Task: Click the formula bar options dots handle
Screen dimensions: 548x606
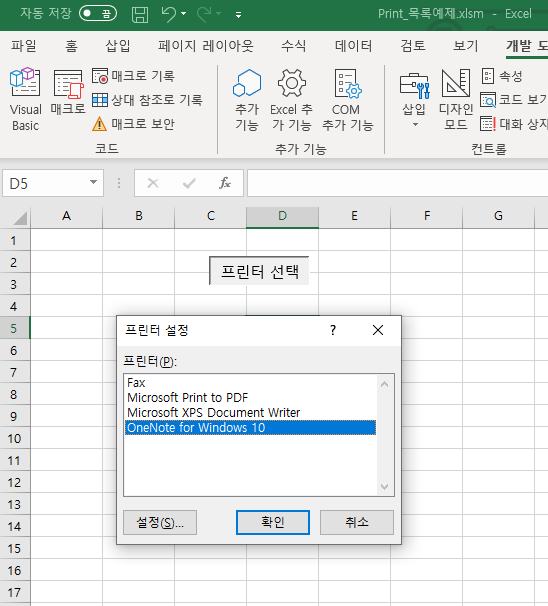Action: coord(119,183)
